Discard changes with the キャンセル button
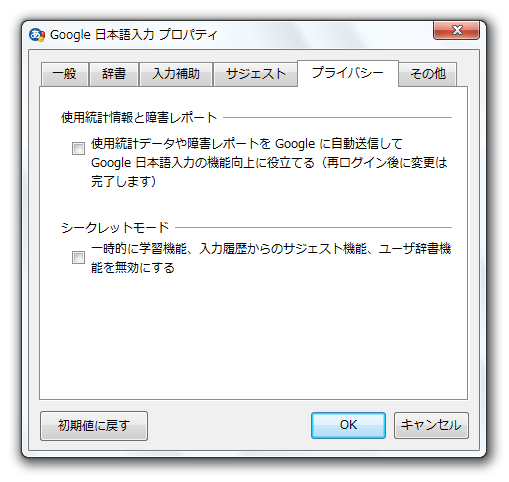509x482 pixels. 431,425
